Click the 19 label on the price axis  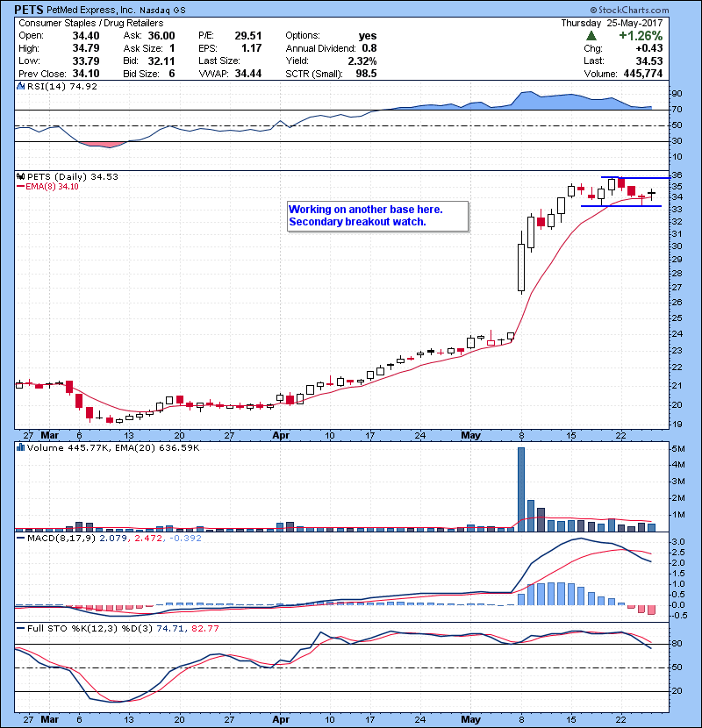pyautogui.click(x=677, y=424)
